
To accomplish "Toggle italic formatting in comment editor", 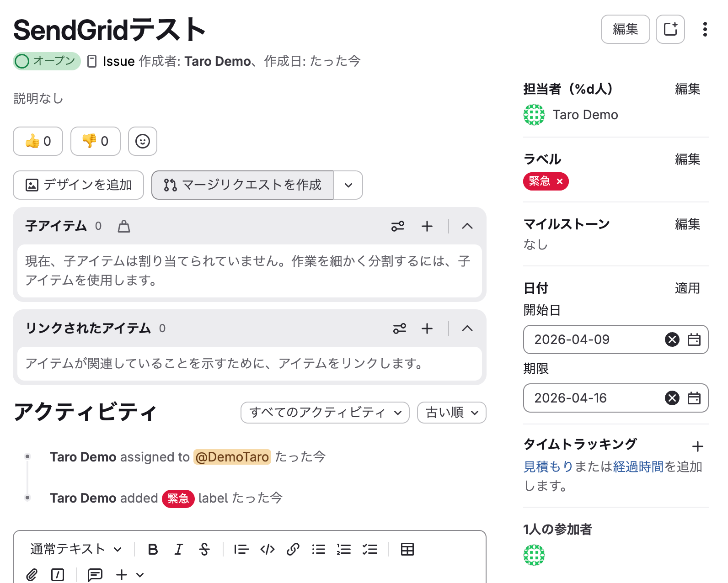I will click(179, 549).
